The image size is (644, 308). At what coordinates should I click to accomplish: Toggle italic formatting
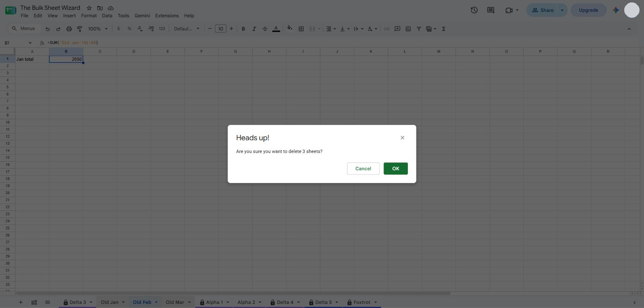click(x=254, y=29)
